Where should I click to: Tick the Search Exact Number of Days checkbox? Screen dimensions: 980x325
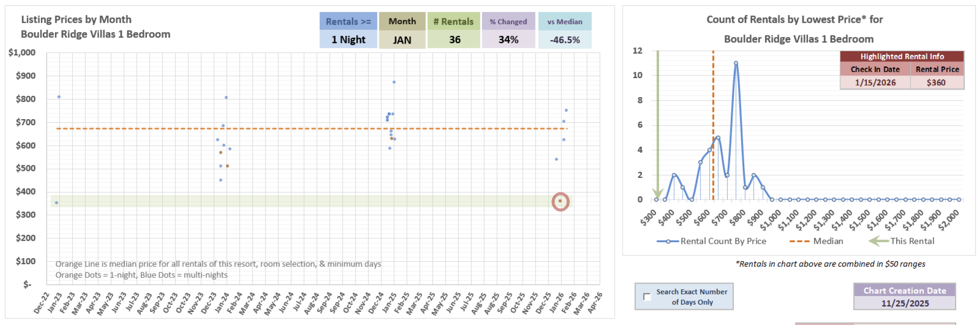647,297
